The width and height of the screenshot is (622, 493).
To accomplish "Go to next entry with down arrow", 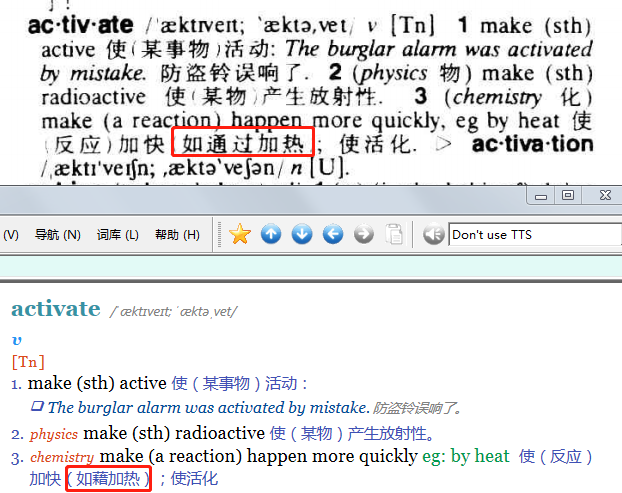I will [x=302, y=234].
